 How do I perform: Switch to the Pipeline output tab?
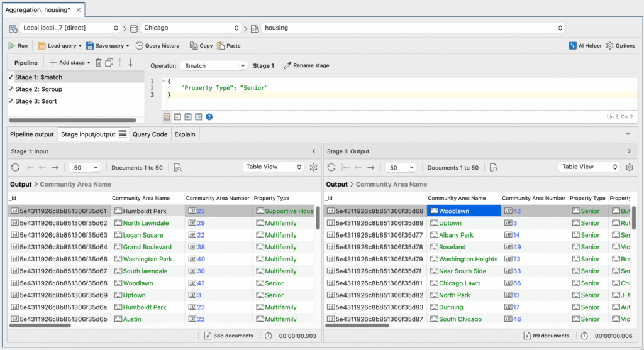32,134
